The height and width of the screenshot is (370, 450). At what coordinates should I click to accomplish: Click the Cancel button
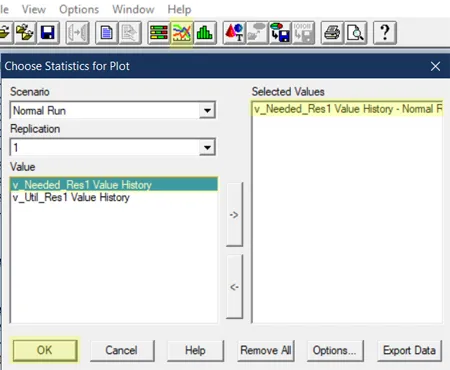pos(122,350)
